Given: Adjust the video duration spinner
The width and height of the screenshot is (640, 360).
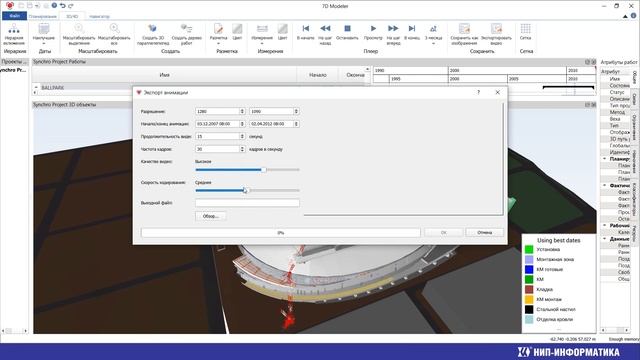Looking at the screenshot, I should point(242,136).
